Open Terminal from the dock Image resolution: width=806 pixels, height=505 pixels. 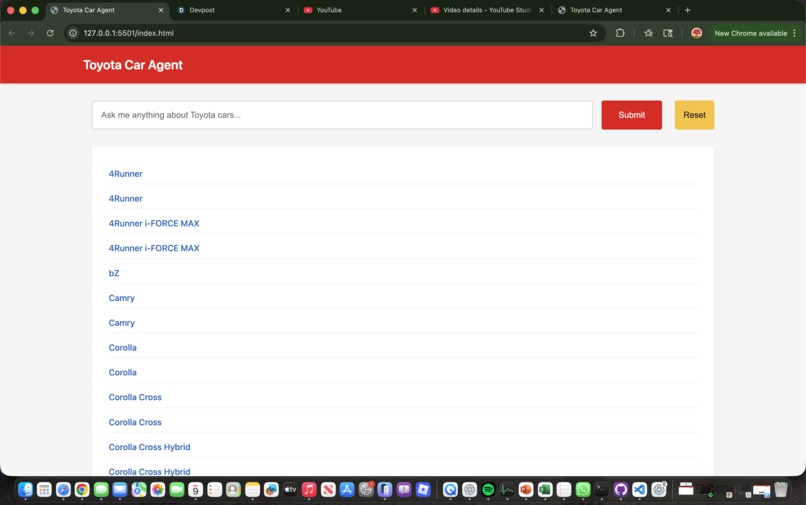[x=601, y=490]
